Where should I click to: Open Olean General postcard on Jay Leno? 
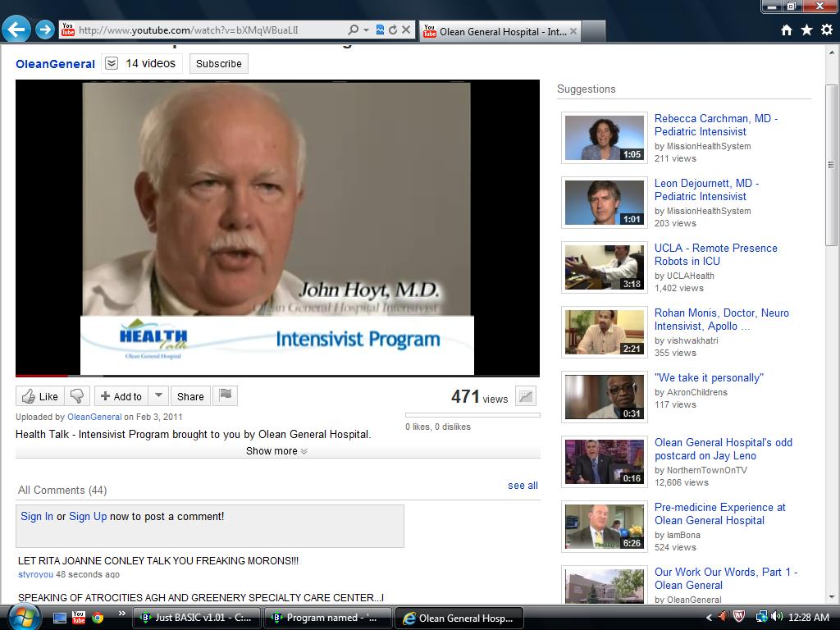tap(724, 449)
